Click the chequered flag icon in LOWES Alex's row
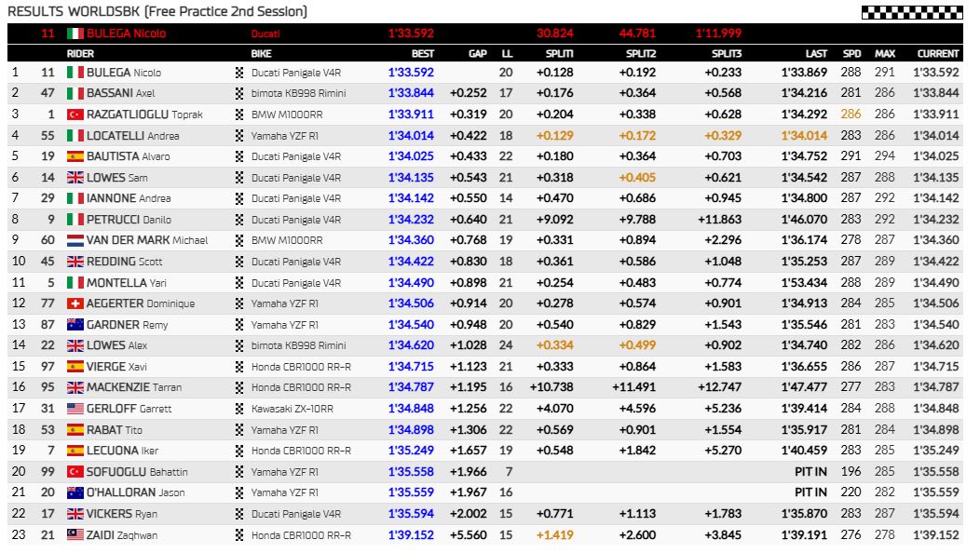 point(239,345)
